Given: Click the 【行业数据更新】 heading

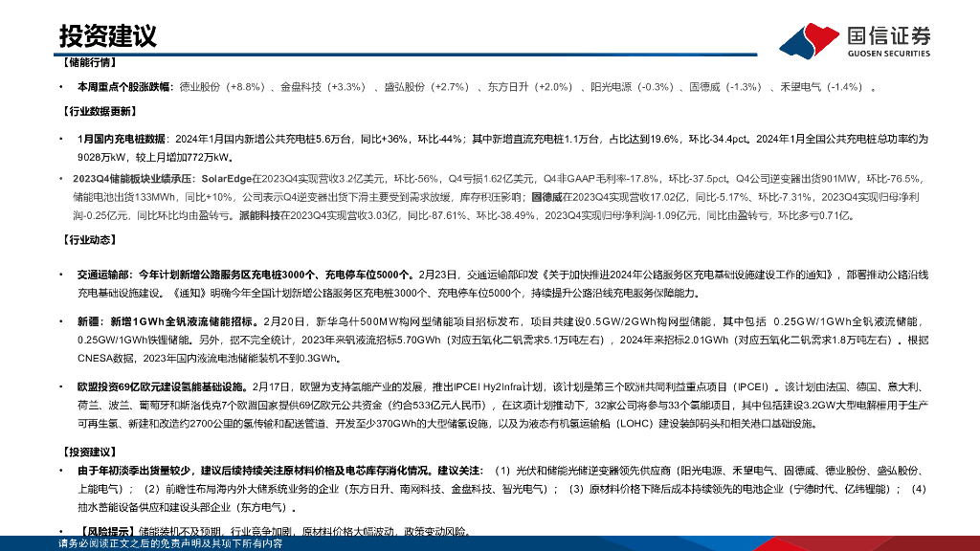Looking at the screenshot, I should pyautogui.click(x=99, y=111).
